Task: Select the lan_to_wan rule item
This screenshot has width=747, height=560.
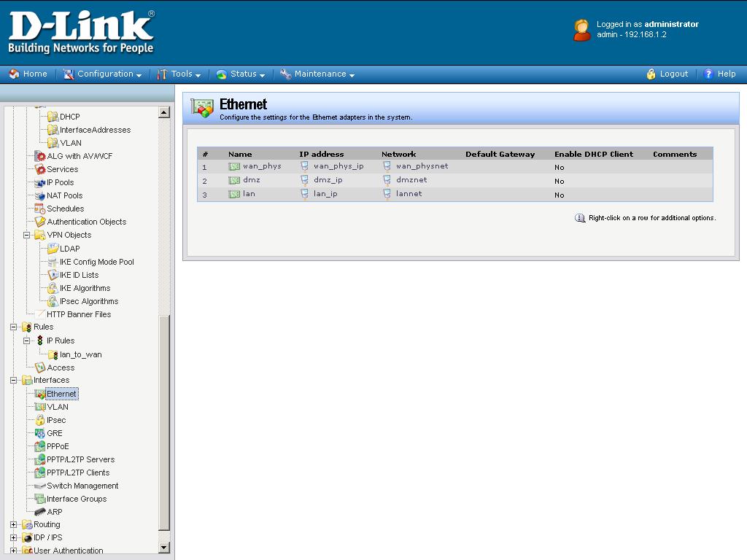Action: point(80,354)
